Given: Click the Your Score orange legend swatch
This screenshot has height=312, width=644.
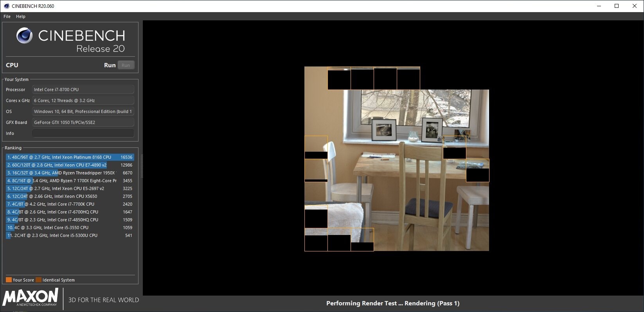Looking at the screenshot, I should pos(9,280).
